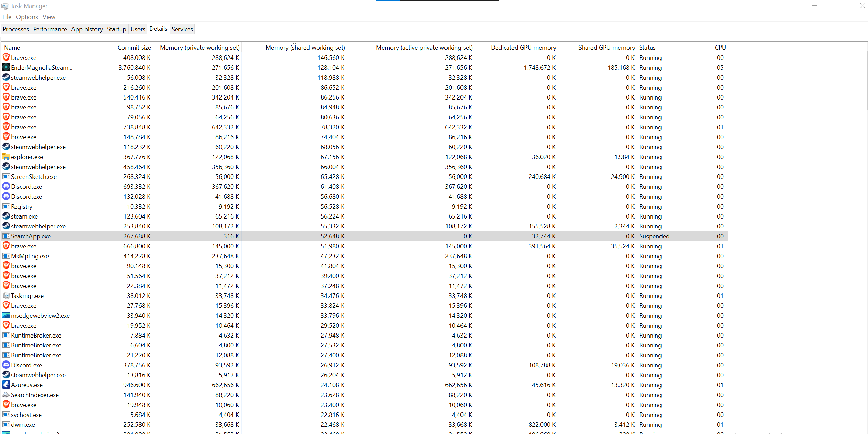Click the svchost.exe process icon
This screenshot has height=434, width=868.
tap(6, 415)
